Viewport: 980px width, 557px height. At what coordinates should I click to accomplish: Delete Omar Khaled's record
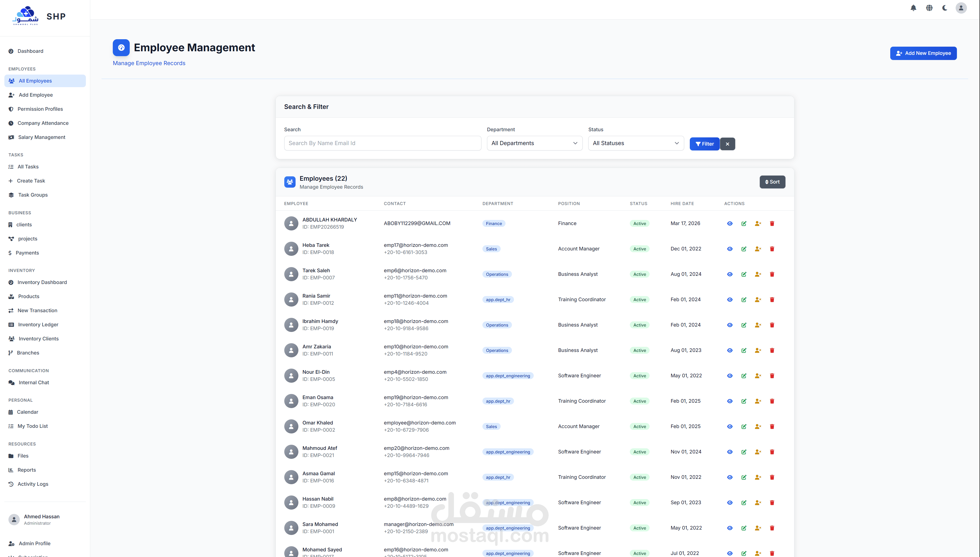coord(772,427)
